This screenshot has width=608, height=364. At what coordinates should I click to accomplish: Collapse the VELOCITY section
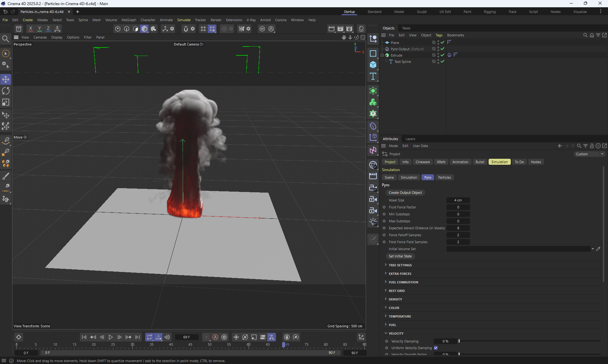click(396, 333)
